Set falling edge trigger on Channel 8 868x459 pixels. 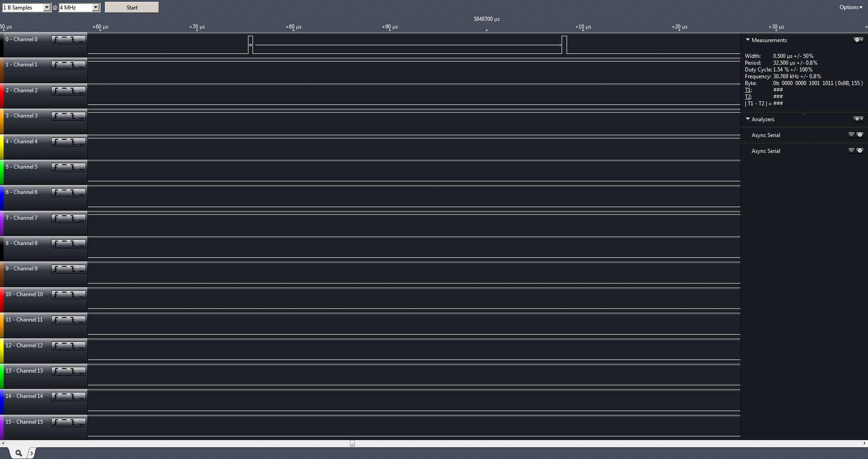click(73, 244)
